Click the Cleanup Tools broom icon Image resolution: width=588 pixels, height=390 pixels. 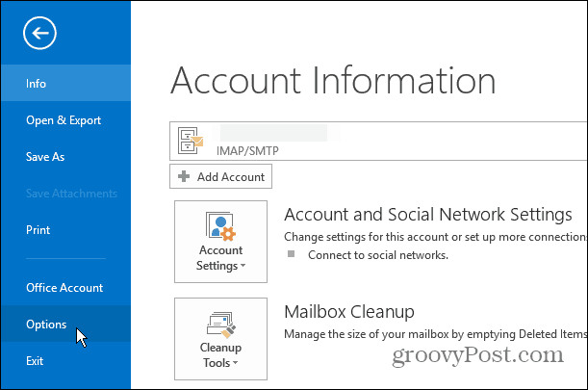click(221, 325)
